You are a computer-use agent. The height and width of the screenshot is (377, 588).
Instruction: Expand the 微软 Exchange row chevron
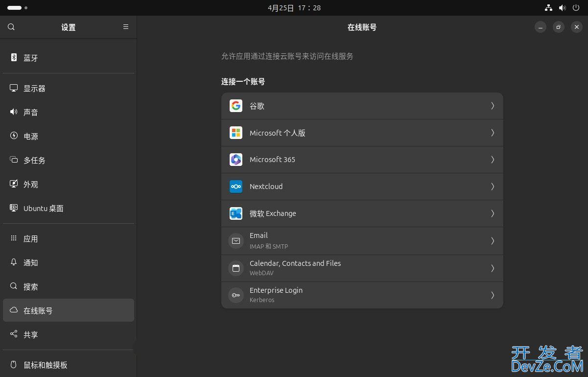click(x=493, y=213)
